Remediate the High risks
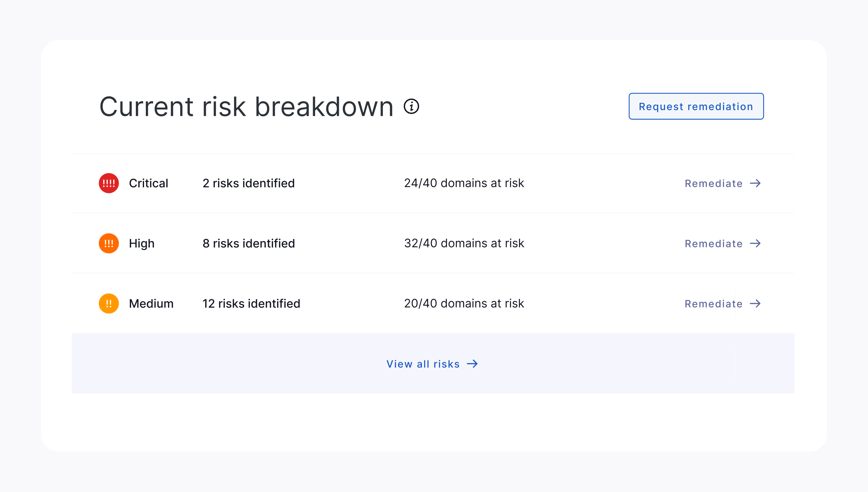The width and height of the screenshot is (868, 492). point(713,244)
